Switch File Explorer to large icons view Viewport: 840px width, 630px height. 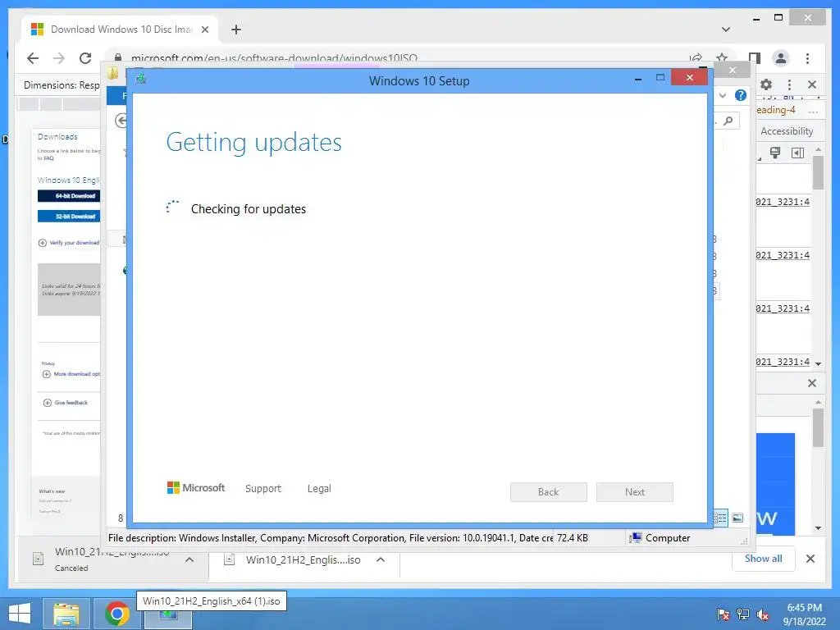pos(737,518)
